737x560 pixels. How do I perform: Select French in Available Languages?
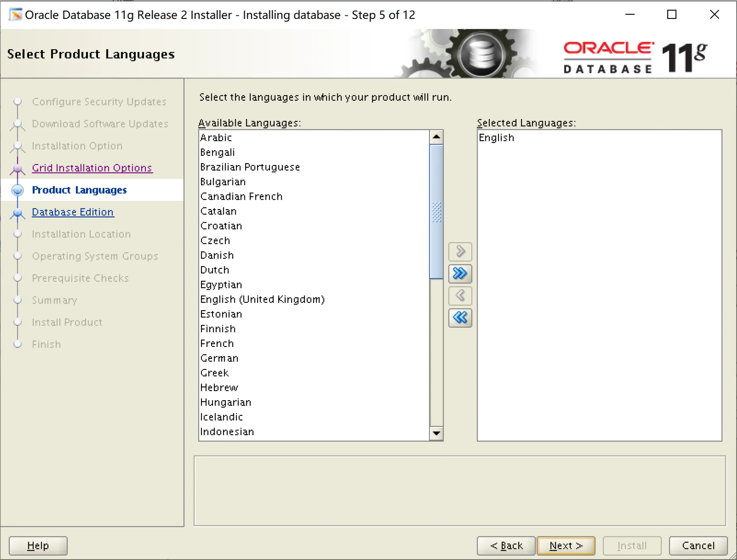point(217,343)
